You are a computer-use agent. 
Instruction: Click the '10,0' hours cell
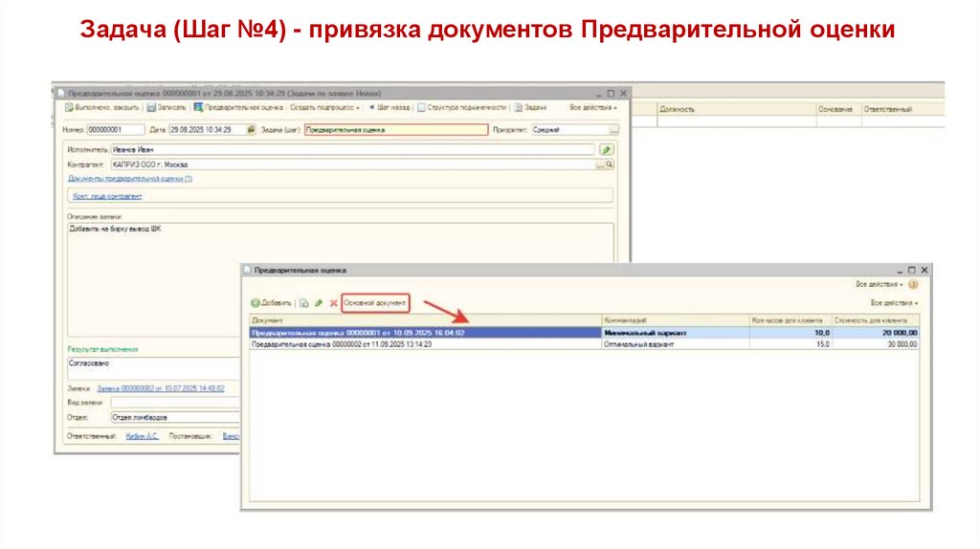coord(791,333)
